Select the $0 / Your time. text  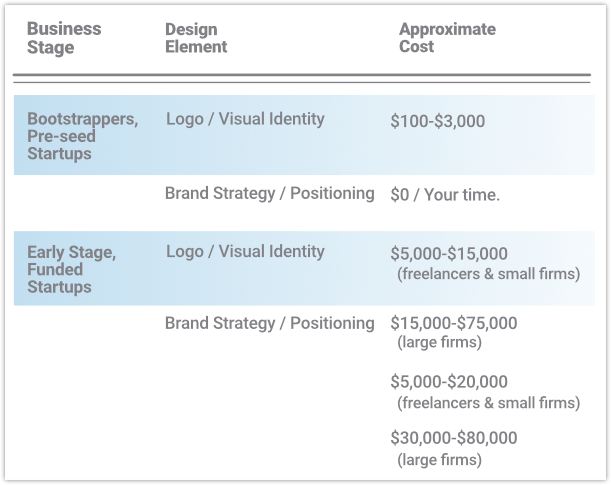[x=445, y=194]
